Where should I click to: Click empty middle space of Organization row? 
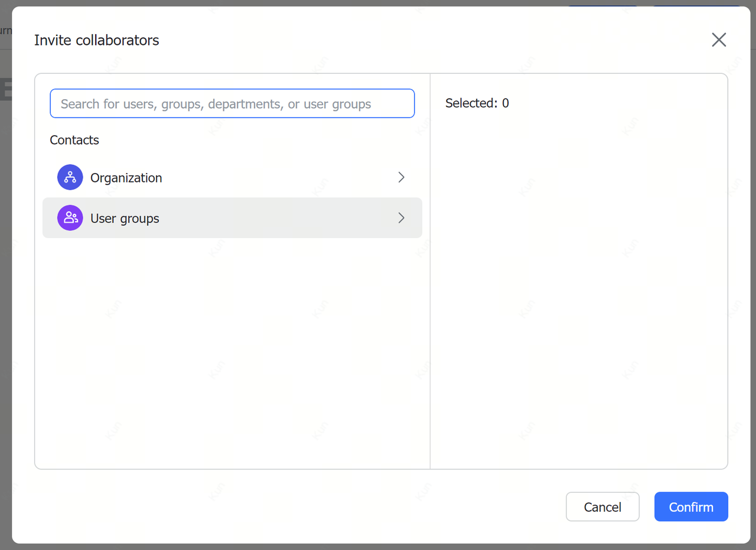pyautogui.click(x=278, y=177)
